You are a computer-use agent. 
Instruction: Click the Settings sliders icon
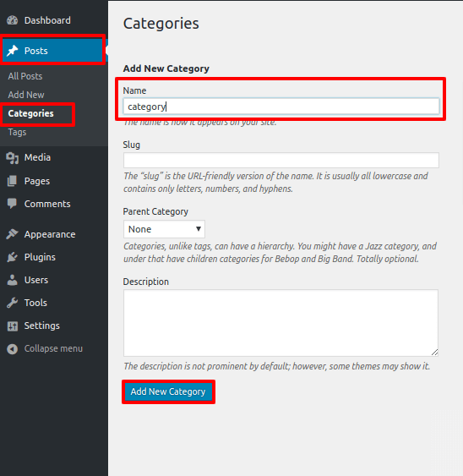pos(13,326)
